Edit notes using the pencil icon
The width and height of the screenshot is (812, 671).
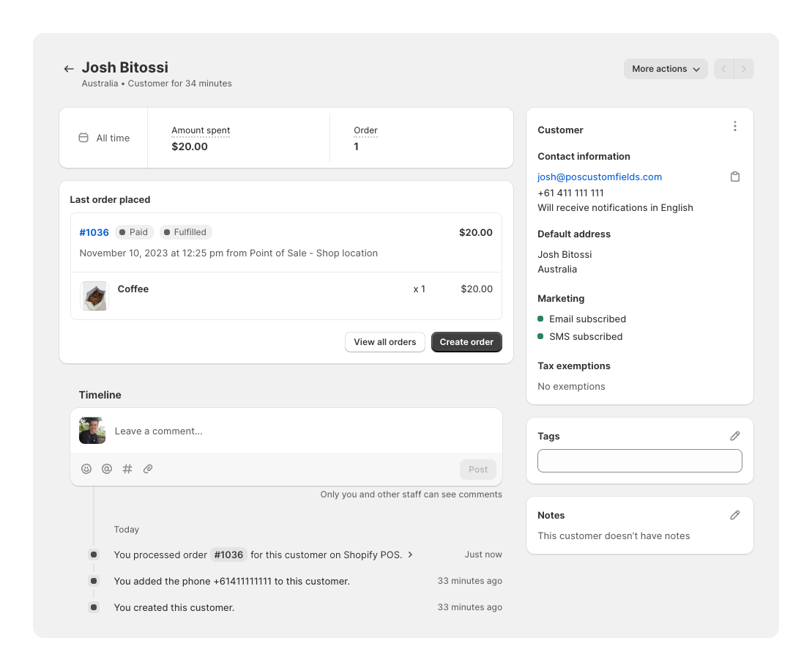(735, 515)
